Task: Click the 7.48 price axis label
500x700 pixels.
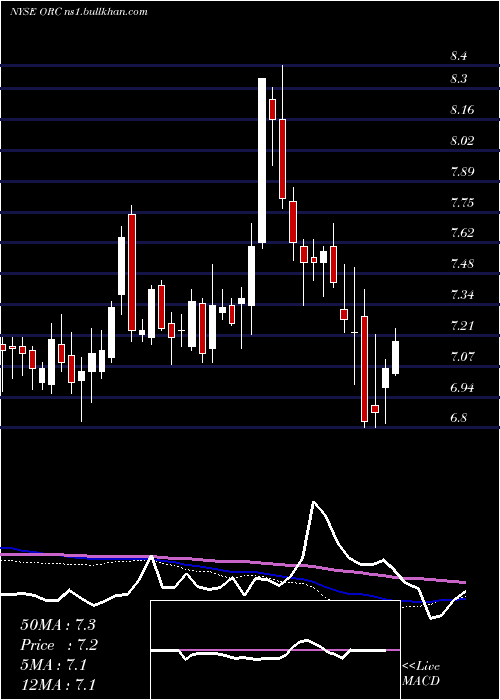Action: [461, 264]
